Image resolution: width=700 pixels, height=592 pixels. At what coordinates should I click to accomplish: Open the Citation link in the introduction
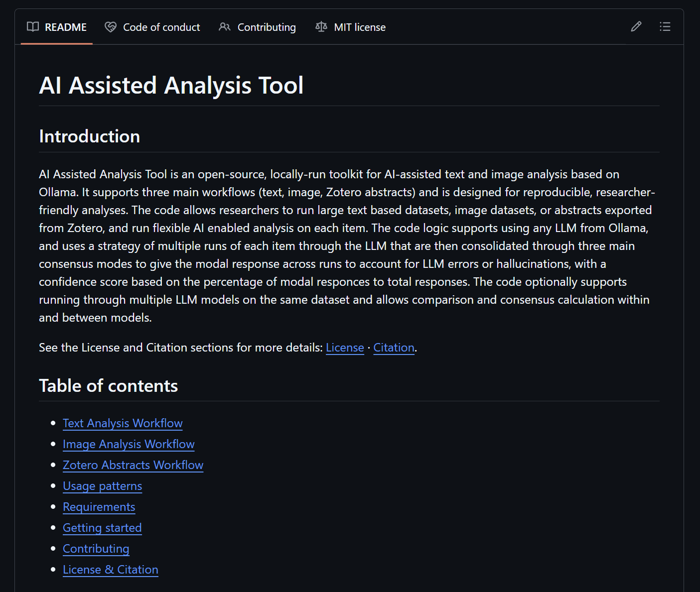click(393, 347)
